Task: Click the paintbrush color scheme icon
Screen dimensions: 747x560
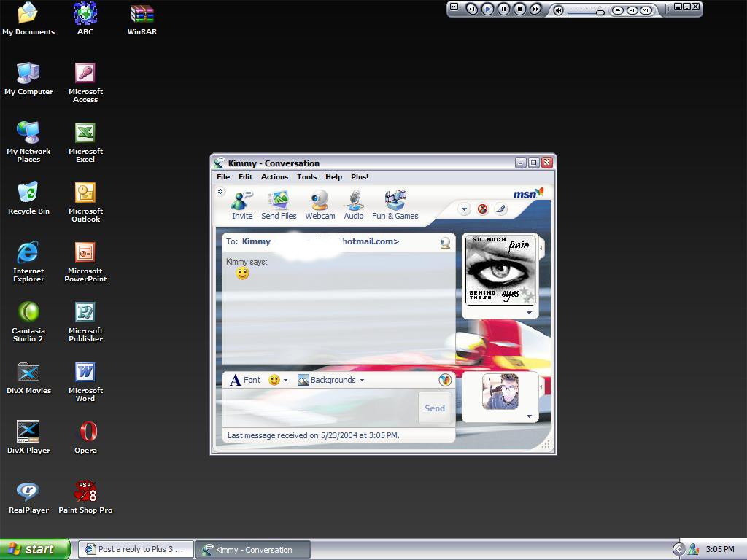Action: click(x=500, y=209)
